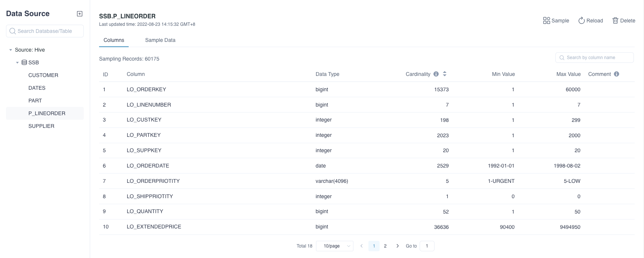Click the Reload circular arrow icon
Viewport: 644px width, 258px height.
click(581, 21)
